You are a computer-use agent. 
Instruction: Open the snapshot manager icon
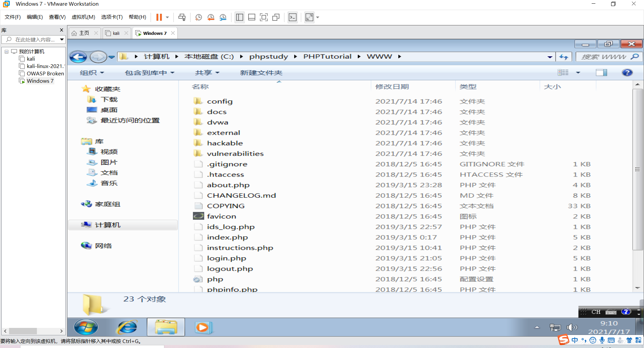point(223,17)
